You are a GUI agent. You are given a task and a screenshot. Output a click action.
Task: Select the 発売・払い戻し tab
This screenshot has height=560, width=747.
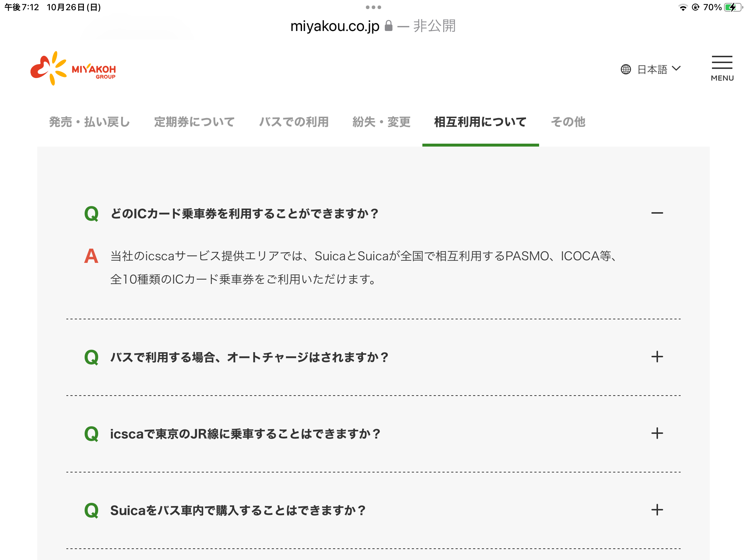point(90,122)
